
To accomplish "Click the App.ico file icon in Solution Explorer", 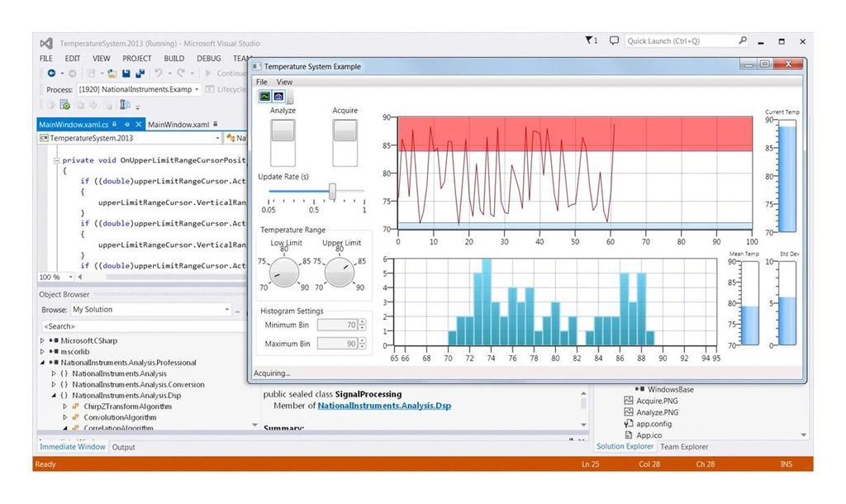I will click(628, 435).
